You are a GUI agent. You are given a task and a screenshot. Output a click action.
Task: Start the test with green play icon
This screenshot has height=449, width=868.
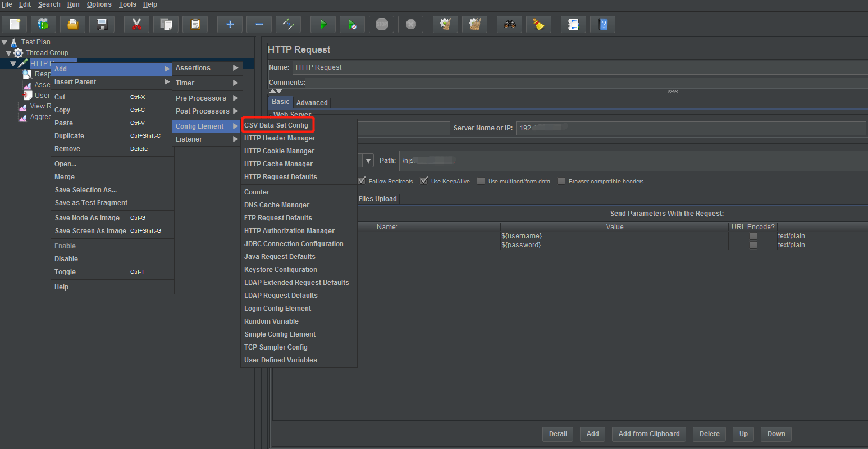323,24
